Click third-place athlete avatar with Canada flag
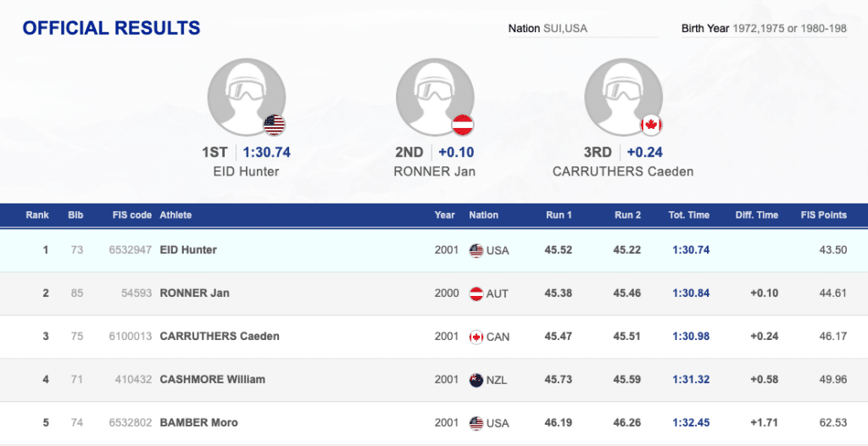This screenshot has width=868, height=446. pyautogui.click(x=623, y=98)
